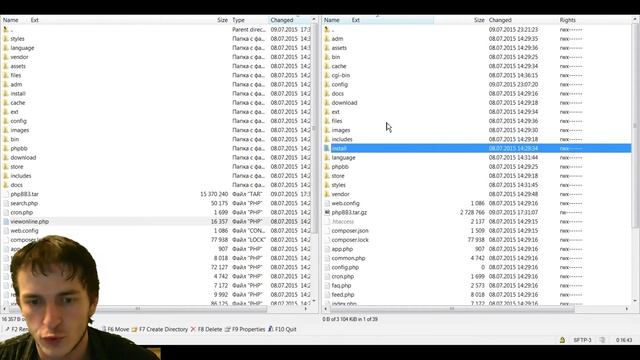Select php883.tar file in left panel
640x360 pixels.
pos(24,194)
